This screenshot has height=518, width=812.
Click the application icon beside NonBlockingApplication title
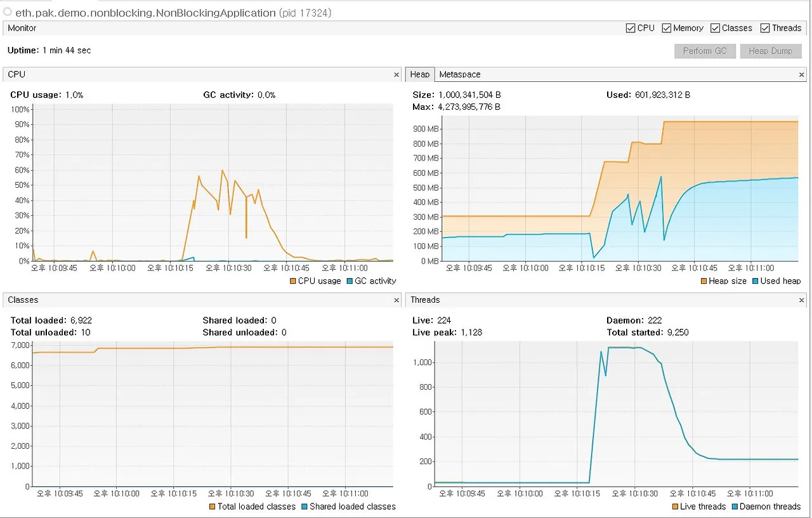tap(8, 12)
